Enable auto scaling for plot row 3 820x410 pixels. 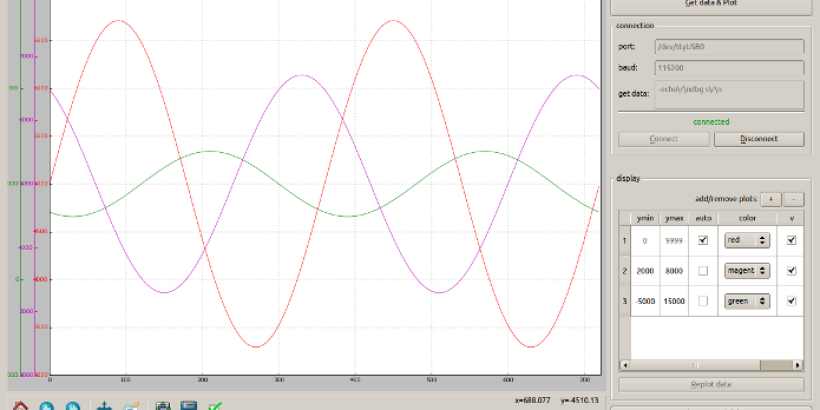(703, 301)
